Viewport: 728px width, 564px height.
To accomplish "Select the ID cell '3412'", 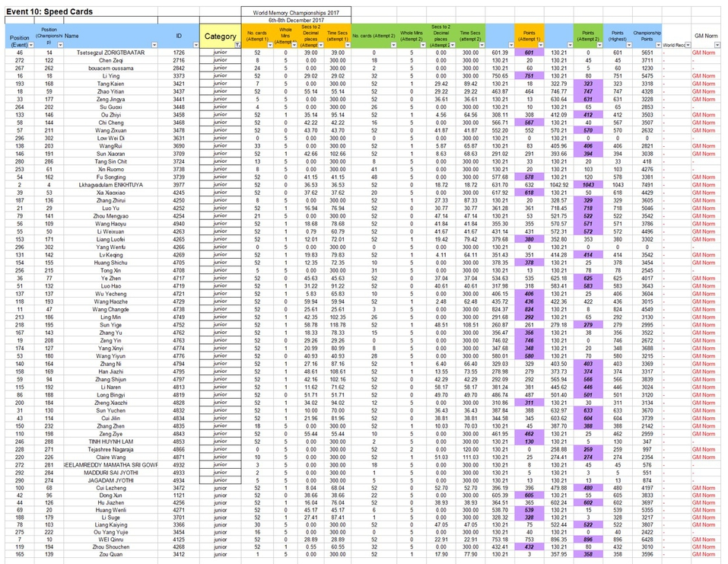I will click(179, 554).
